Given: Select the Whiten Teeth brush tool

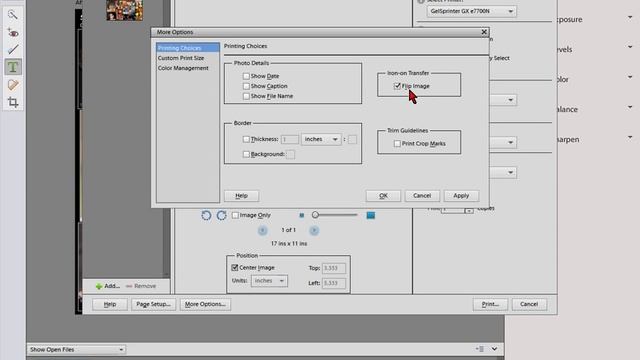Looking at the screenshot, I should click(13, 50).
